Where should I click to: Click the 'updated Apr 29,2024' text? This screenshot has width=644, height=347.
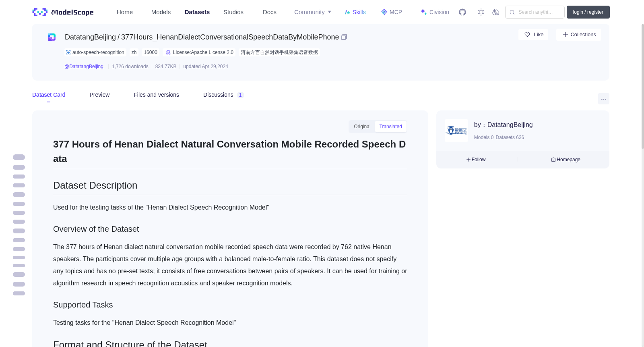pos(206,66)
